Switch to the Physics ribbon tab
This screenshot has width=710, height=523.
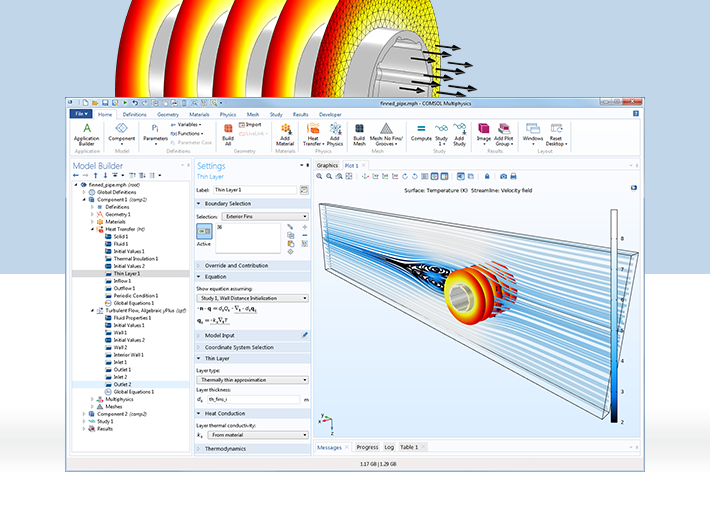pos(228,115)
